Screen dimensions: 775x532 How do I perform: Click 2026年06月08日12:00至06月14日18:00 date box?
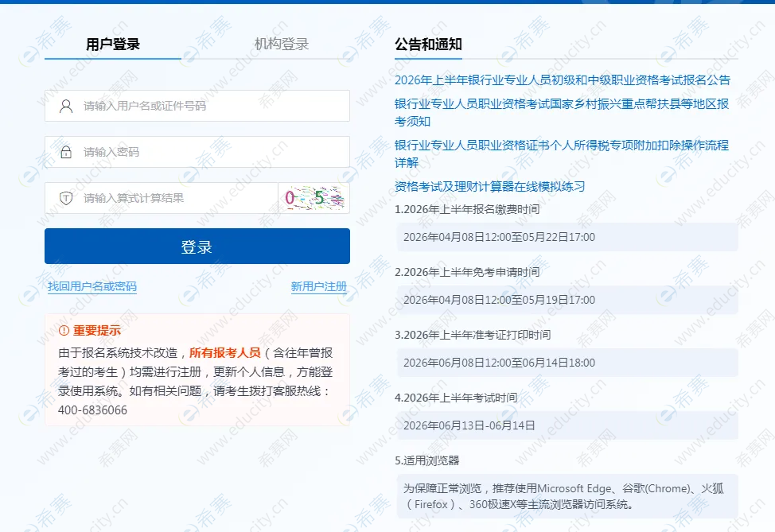pos(567,363)
